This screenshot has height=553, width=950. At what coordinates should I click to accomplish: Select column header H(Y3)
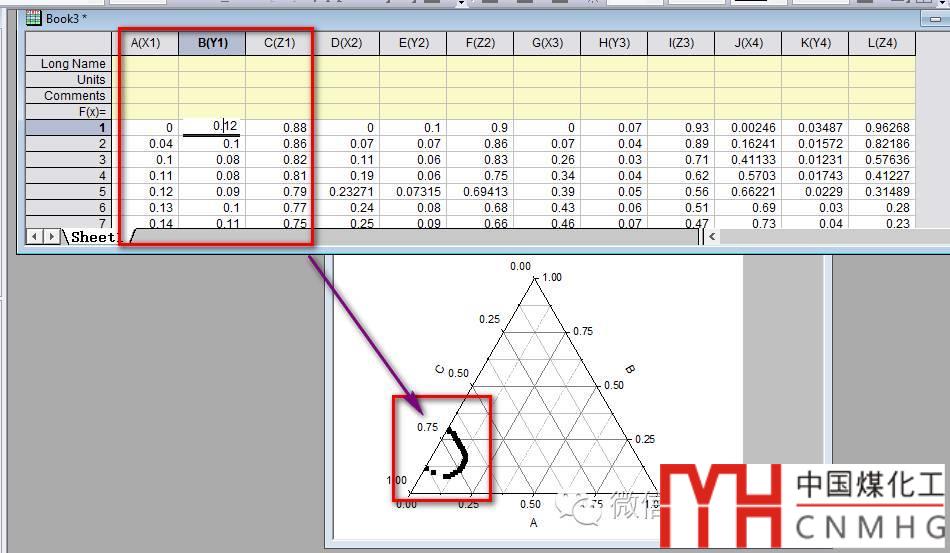tap(614, 43)
